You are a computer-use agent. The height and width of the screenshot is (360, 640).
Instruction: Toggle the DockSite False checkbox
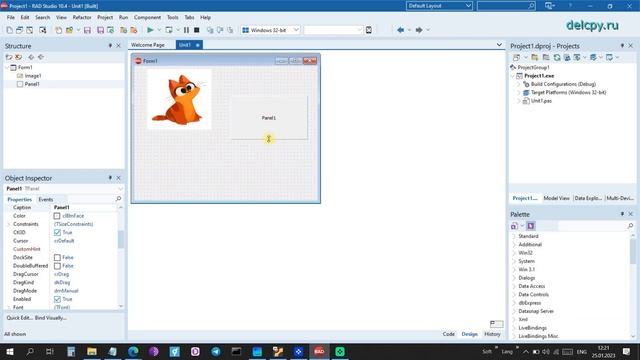57,258
